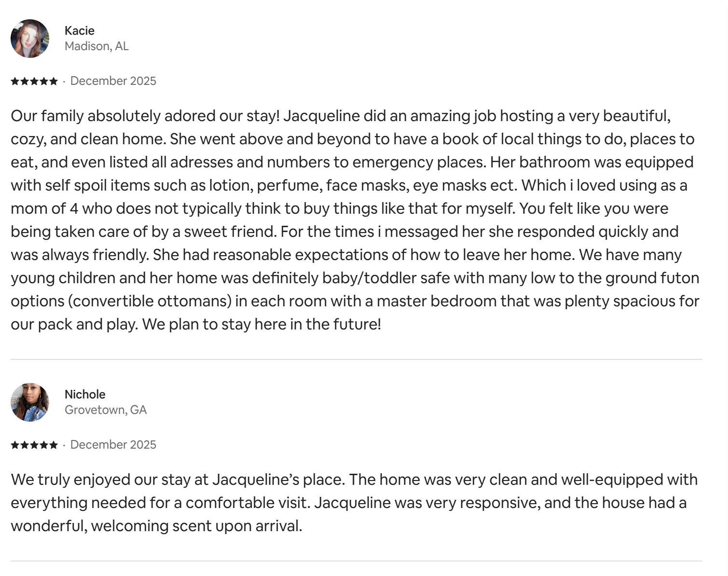Click the divider line below Kacie's review
The width and height of the screenshot is (728, 576).
[x=356, y=359]
